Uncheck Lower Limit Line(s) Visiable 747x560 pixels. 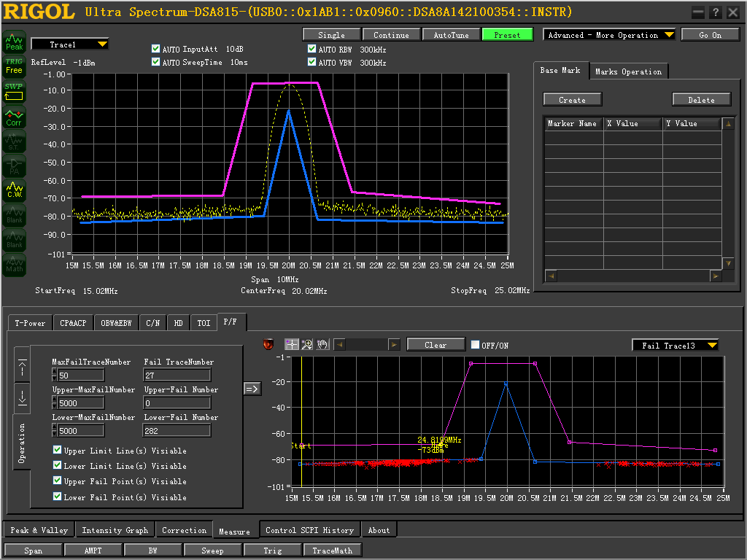(57, 465)
